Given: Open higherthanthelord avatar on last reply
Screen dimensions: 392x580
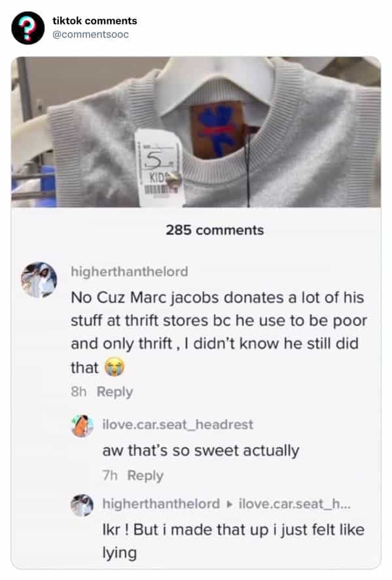Looking at the screenshot, I should point(82,505).
